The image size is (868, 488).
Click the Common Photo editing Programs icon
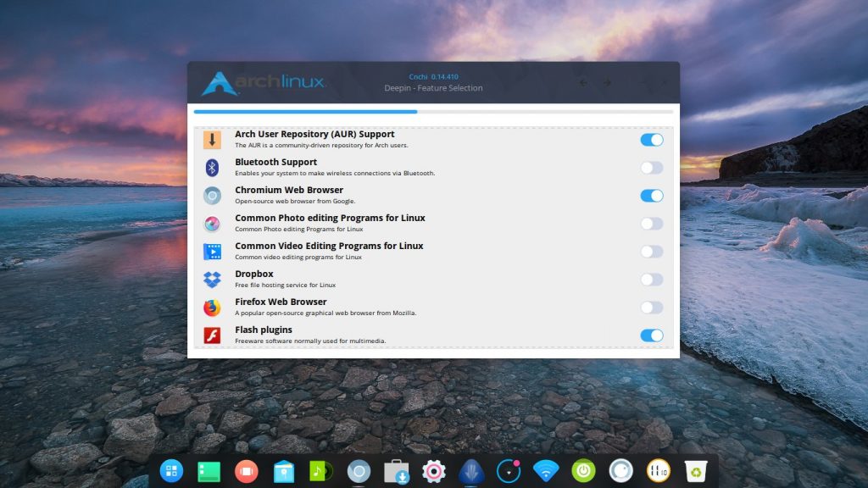[212, 224]
